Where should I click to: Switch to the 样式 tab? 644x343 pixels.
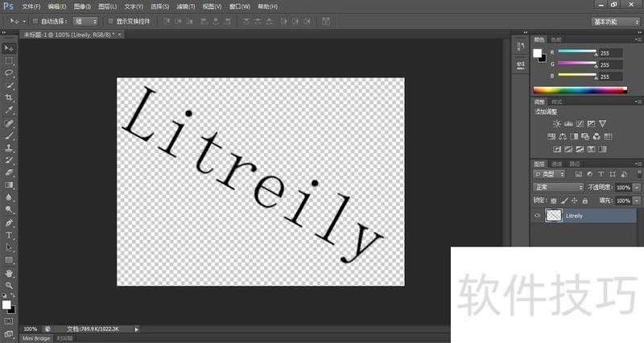point(556,102)
